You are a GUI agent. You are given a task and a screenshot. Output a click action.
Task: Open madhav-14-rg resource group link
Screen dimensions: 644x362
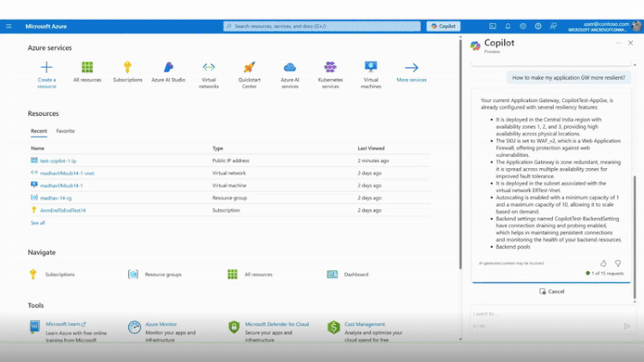56,198
